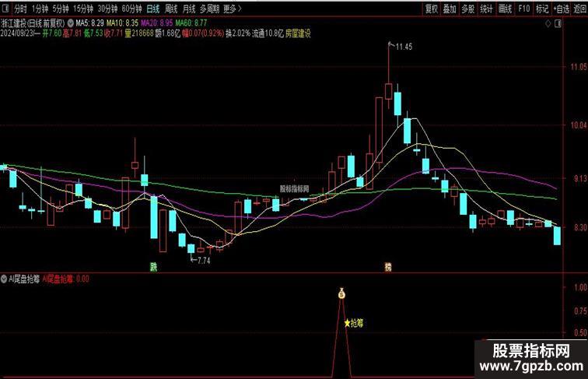Image resolution: width=588 pixels, height=379 pixels.
Task: Open the 画线 drawing tools
Action: (505, 9)
